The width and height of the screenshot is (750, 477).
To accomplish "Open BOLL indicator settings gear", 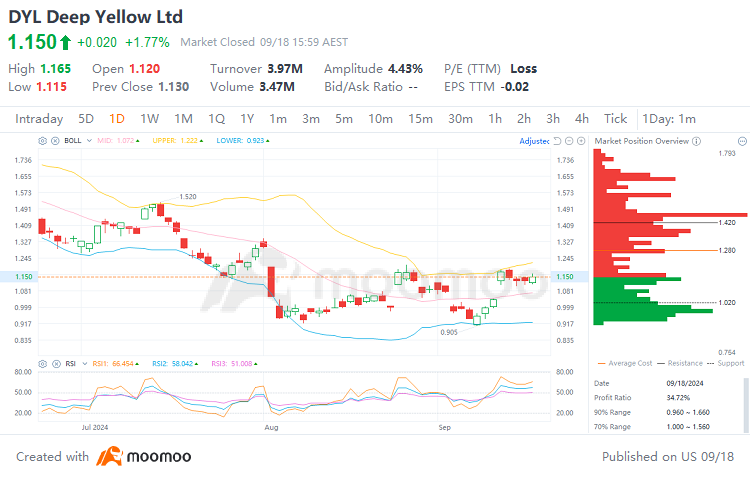I will [x=43, y=141].
